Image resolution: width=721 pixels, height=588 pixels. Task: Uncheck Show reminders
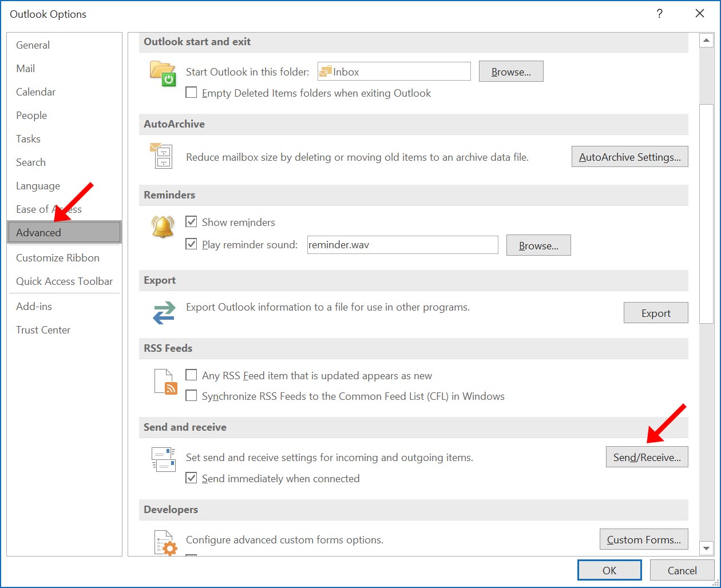tap(192, 222)
